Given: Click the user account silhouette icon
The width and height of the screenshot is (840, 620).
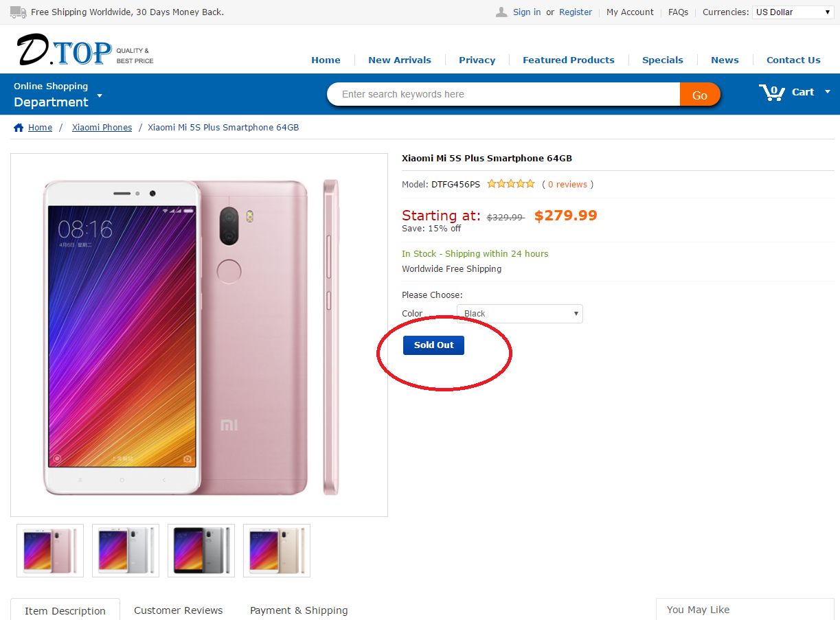Looking at the screenshot, I should [502, 12].
